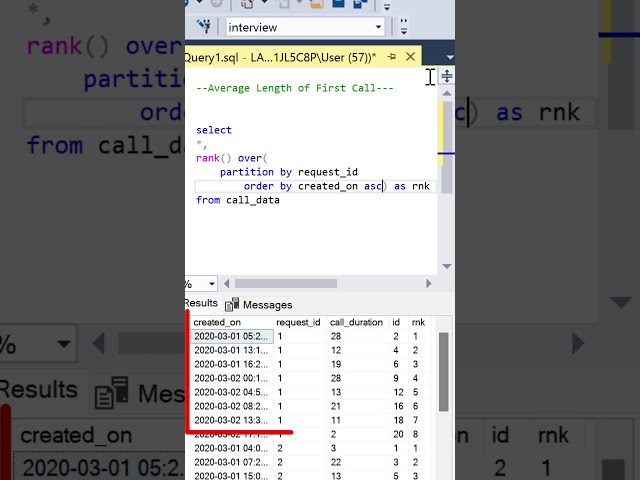The image size is (640, 480).
Task: Select the id cell with value 18
Action: [x=399, y=420]
